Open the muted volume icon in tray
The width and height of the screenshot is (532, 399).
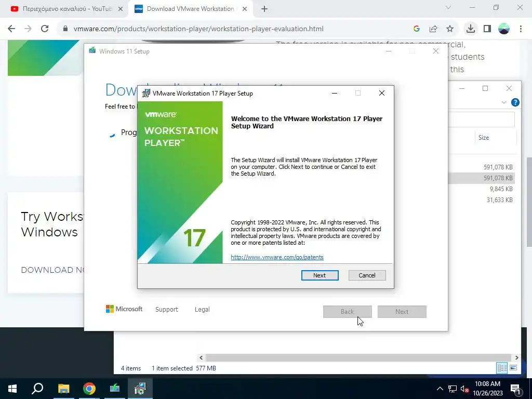pos(464,389)
